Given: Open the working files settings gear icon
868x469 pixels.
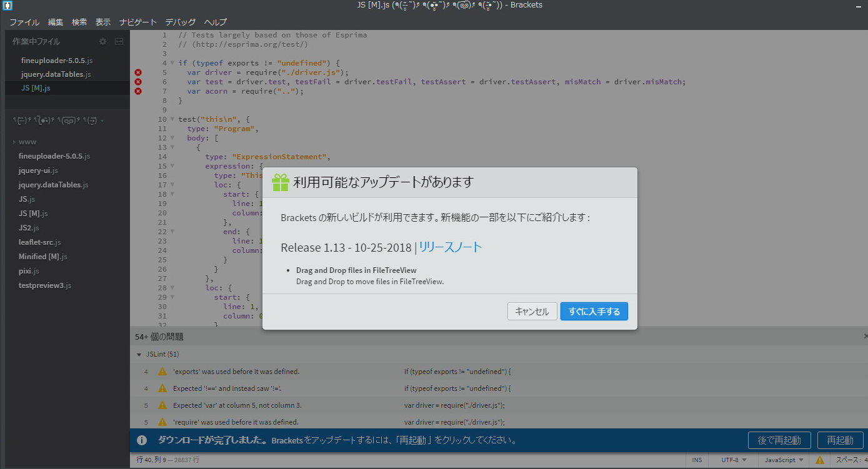Looking at the screenshot, I should 102,41.
